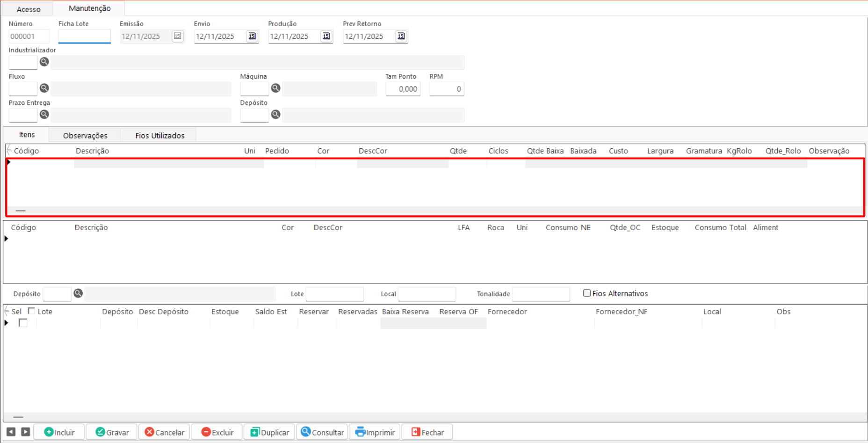Click the Incluir button
Image resolution: width=868 pixels, height=443 pixels.
point(59,432)
